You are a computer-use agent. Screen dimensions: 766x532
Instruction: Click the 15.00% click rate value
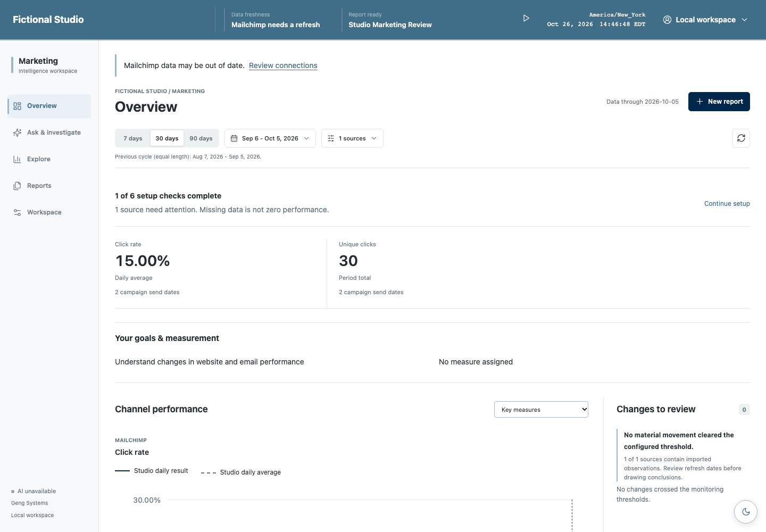tap(143, 261)
